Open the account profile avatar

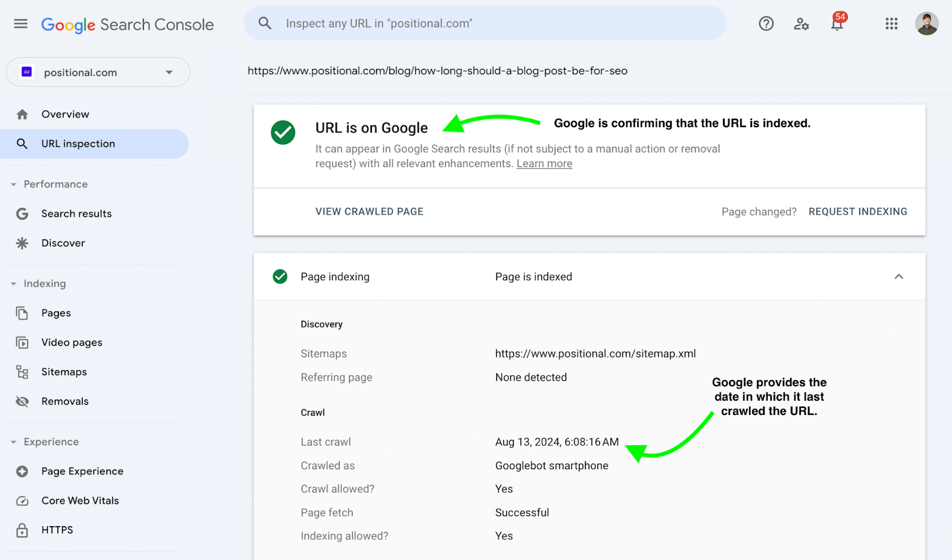click(x=926, y=24)
